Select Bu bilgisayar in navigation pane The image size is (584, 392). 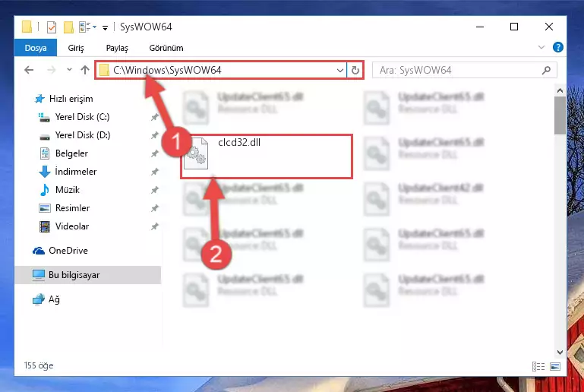[x=88, y=275]
